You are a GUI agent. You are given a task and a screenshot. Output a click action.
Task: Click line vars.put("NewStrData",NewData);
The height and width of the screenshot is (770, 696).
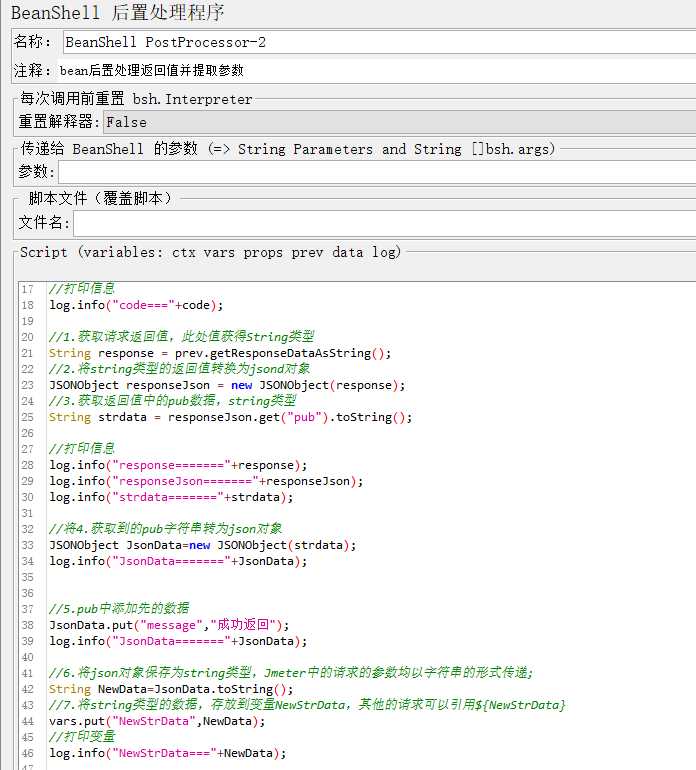coord(157,721)
